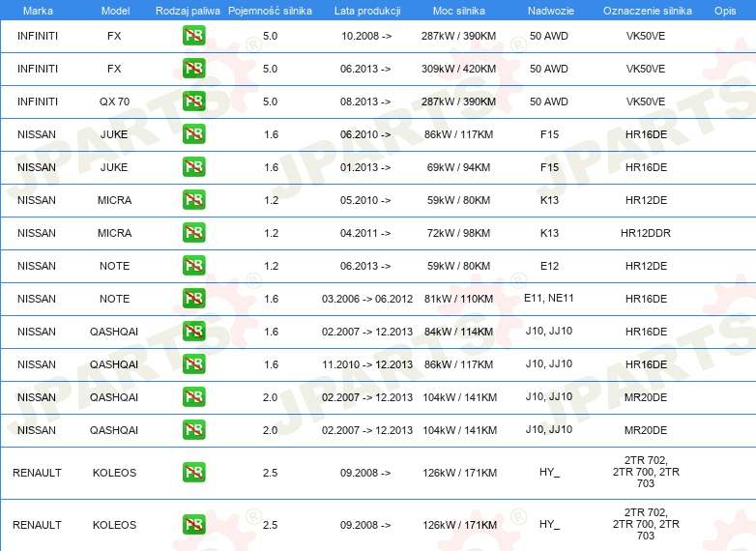Viewport: 756px width, 551px height.
Task: Select INFINITI cell in the QX 70 row
Action: 38,101
